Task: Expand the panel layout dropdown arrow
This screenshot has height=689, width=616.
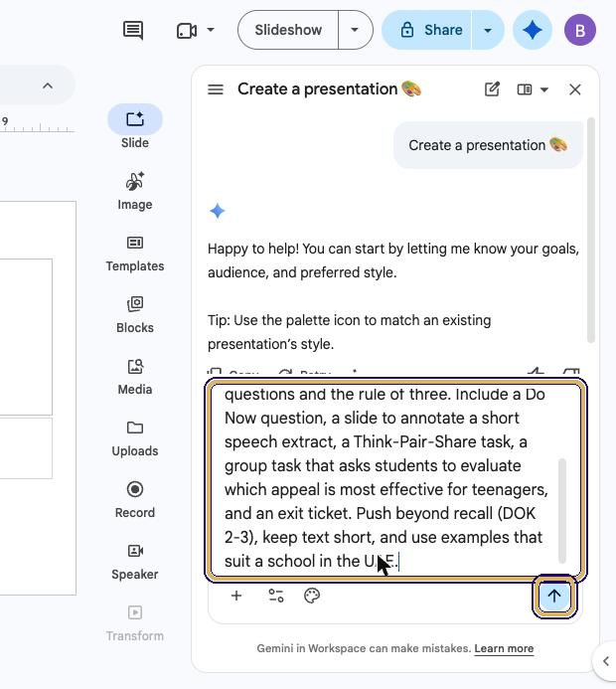Action: (x=544, y=89)
